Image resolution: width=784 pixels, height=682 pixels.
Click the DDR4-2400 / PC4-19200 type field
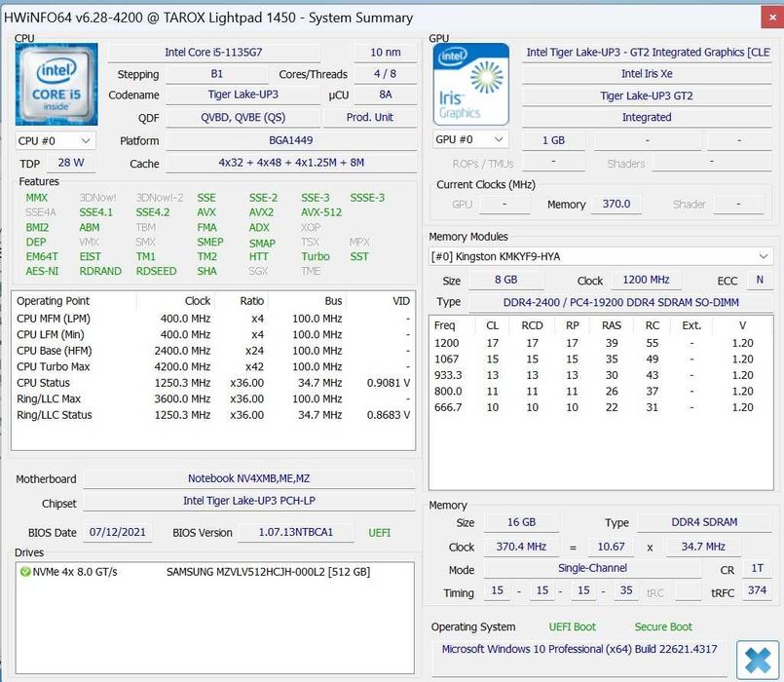[621, 303]
